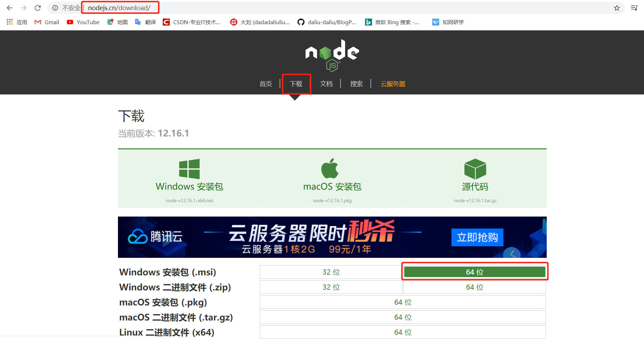Open the daliu-daliu/BlogP GitHub bookmark

tap(327, 22)
